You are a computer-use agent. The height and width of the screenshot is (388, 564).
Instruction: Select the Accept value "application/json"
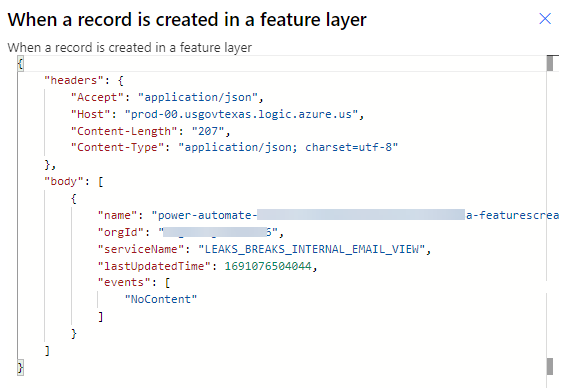click(198, 97)
